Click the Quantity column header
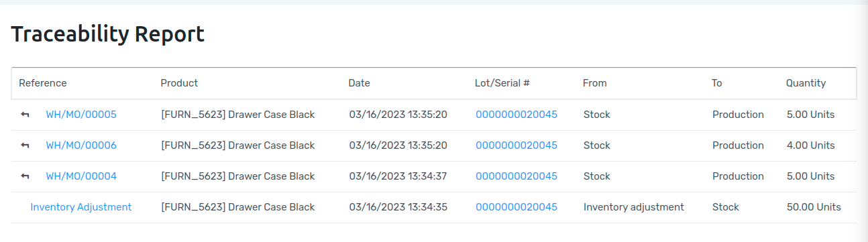Screen dimensions: 868x242 pyautogui.click(x=806, y=83)
